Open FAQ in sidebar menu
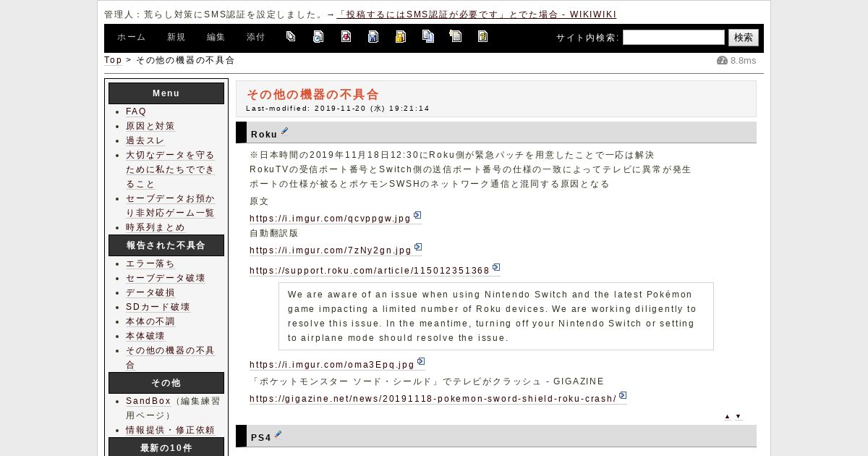This screenshot has height=456, width=868. pos(136,111)
